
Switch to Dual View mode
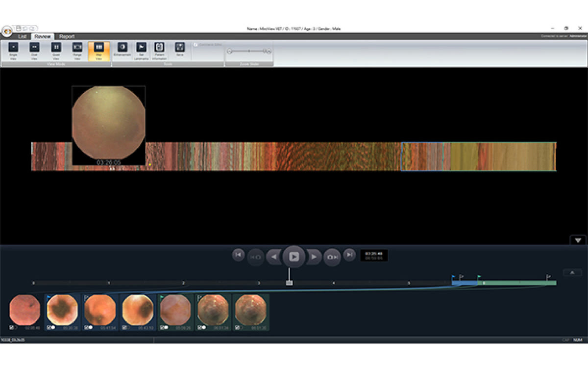(x=35, y=51)
